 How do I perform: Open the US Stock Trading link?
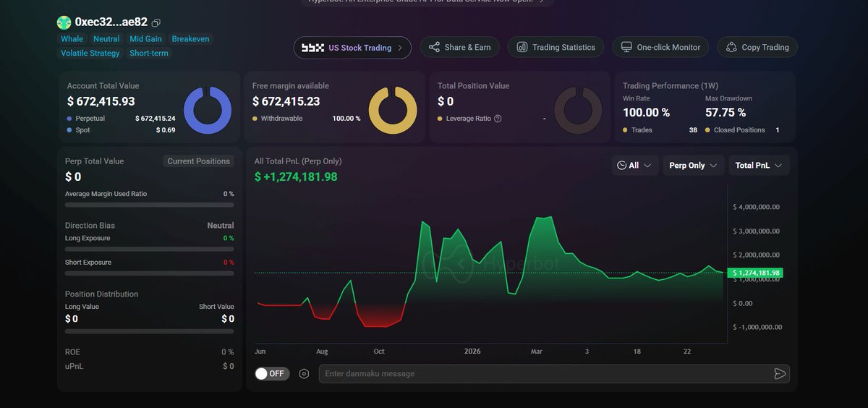(352, 48)
